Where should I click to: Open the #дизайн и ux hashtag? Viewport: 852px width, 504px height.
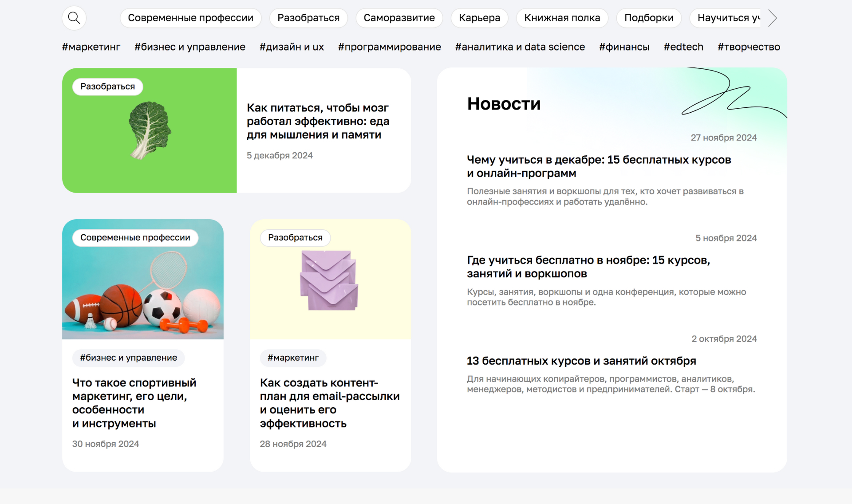(x=292, y=47)
